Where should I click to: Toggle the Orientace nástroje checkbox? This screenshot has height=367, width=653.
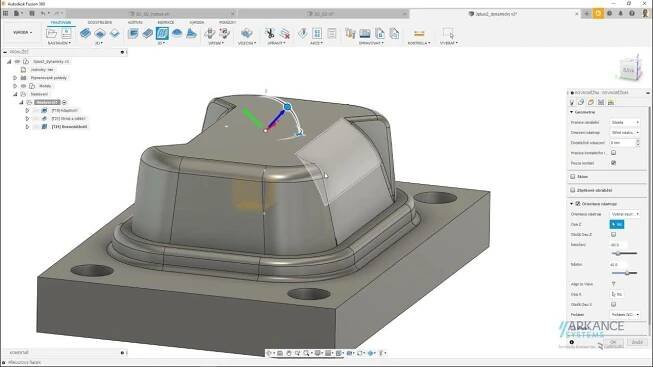578,204
